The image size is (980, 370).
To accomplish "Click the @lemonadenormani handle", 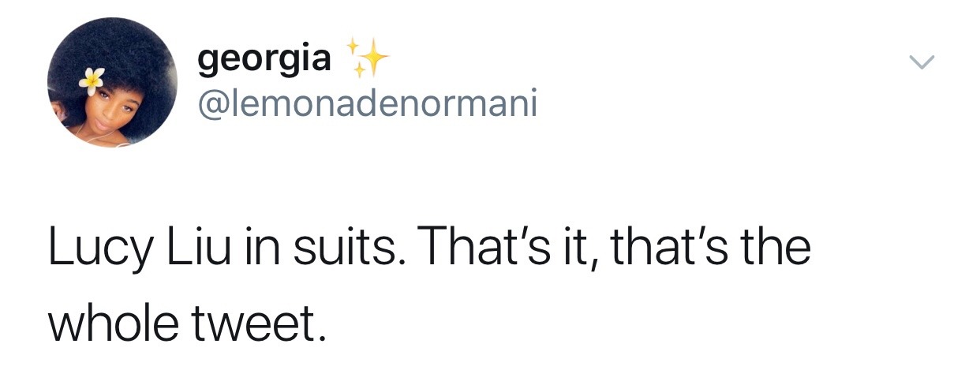I will pos(367,105).
